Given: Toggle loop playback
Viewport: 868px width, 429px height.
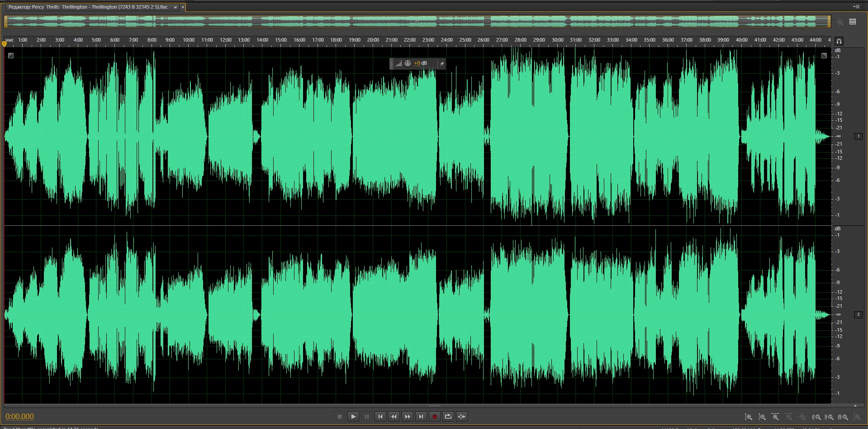Looking at the screenshot, I should (448, 416).
